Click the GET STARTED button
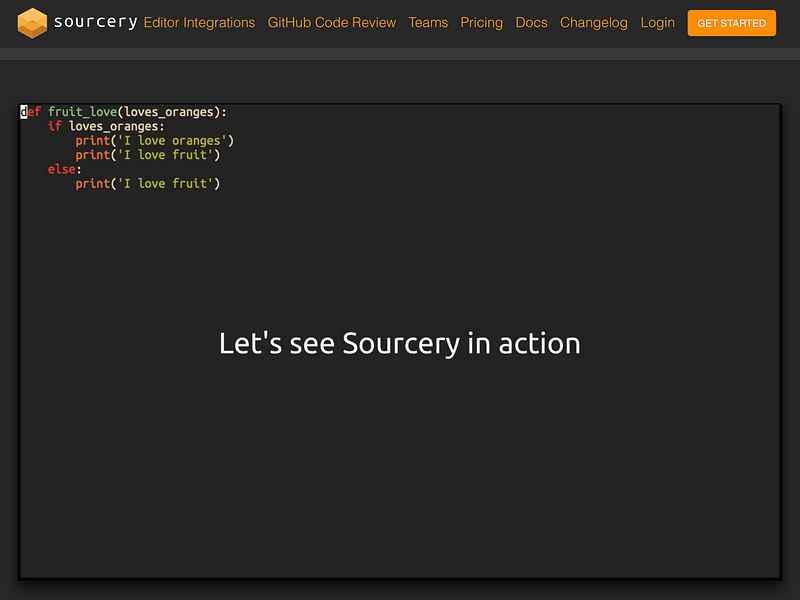This screenshot has height=600, width=800. [731, 23]
